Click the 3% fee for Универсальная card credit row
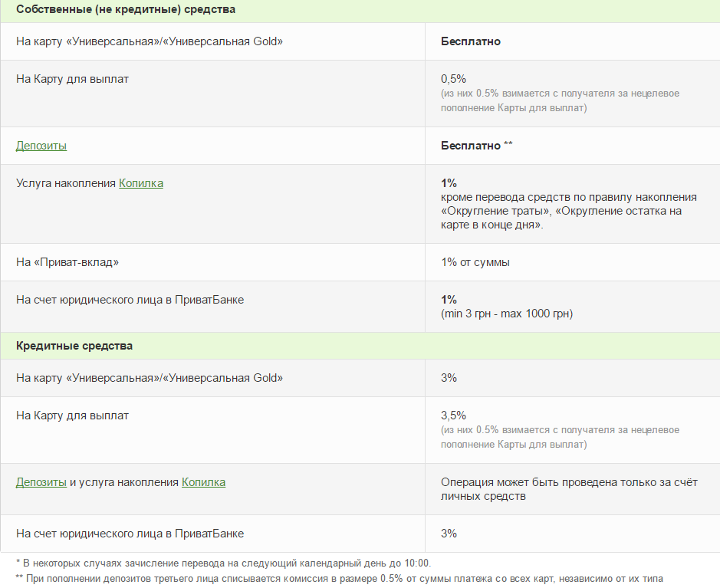This screenshot has width=720, height=588. pos(449,378)
